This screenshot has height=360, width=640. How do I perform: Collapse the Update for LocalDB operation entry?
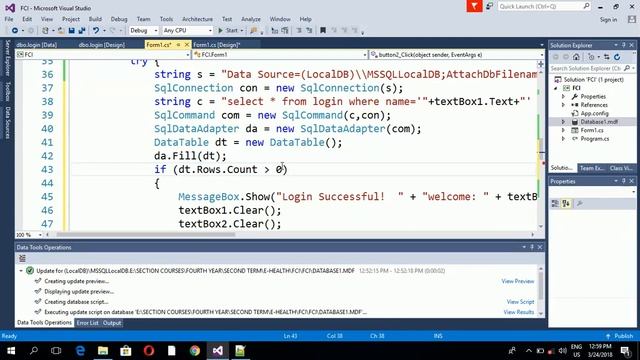(21, 271)
